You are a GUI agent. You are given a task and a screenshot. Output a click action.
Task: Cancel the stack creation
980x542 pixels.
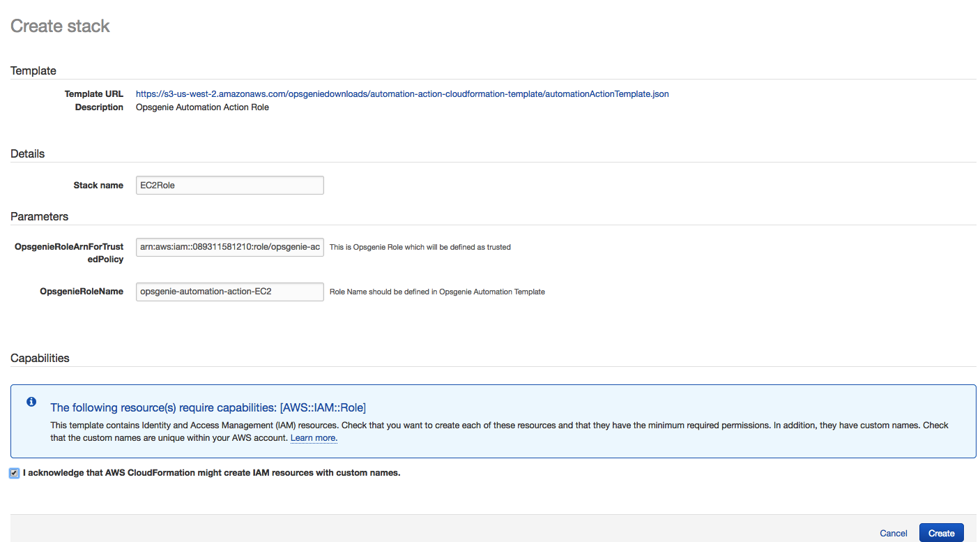894,533
